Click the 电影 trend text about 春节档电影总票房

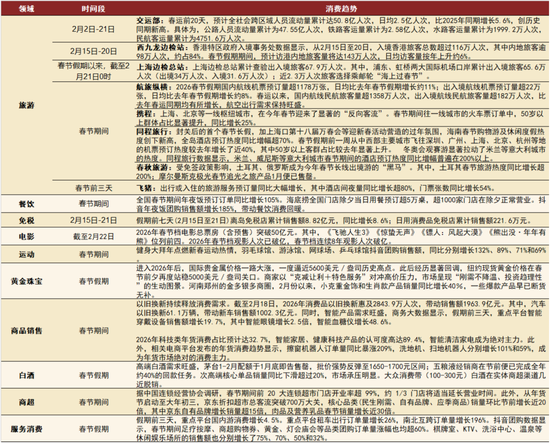tap(341, 237)
